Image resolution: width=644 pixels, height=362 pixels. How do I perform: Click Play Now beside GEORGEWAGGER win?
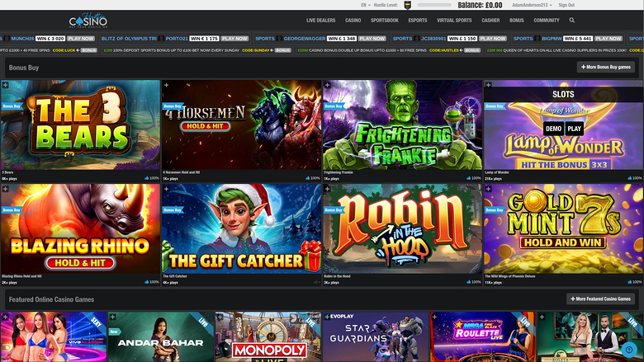(x=372, y=39)
